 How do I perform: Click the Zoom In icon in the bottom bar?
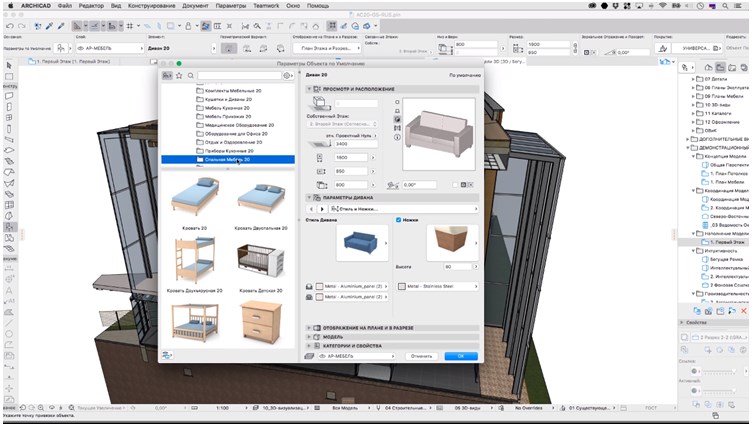(41, 408)
